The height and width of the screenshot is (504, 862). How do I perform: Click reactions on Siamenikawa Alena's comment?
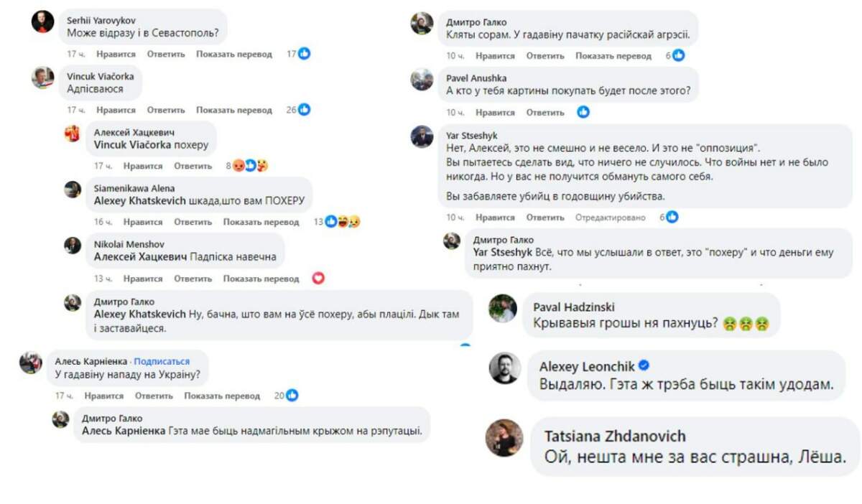click(342, 222)
